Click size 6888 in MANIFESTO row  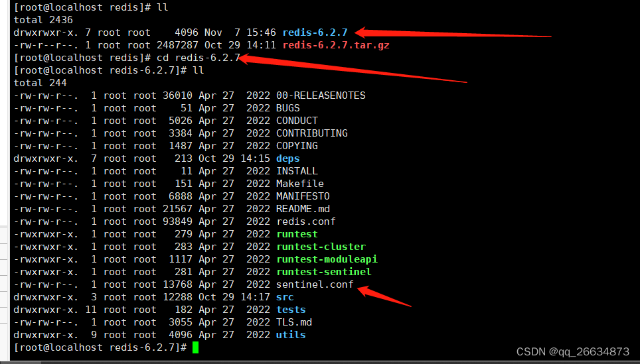(x=181, y=196)
